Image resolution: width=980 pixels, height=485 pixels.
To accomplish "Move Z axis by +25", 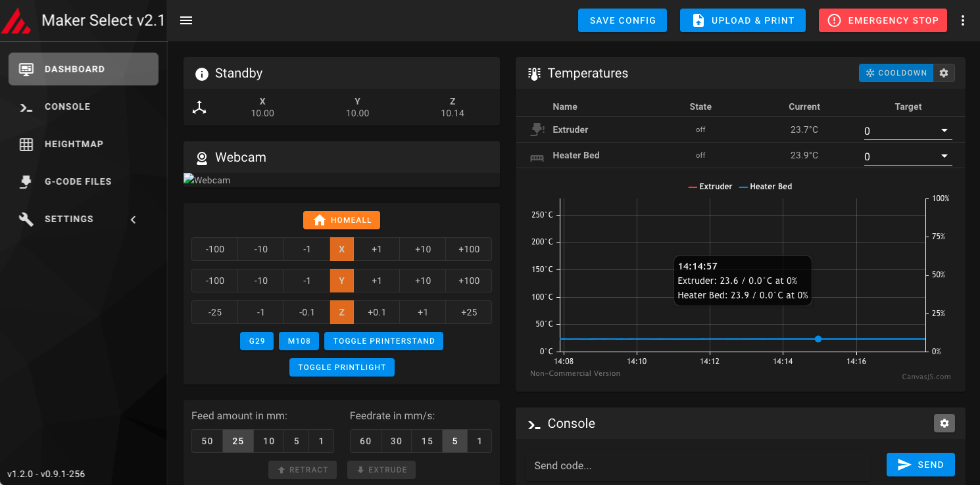I will pos(469,312).
